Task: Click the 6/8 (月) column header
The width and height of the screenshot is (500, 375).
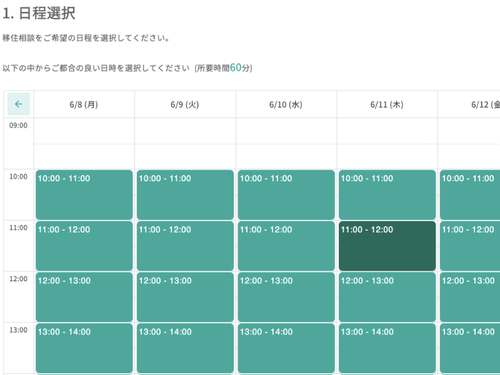Action: (x=84, y=104)
